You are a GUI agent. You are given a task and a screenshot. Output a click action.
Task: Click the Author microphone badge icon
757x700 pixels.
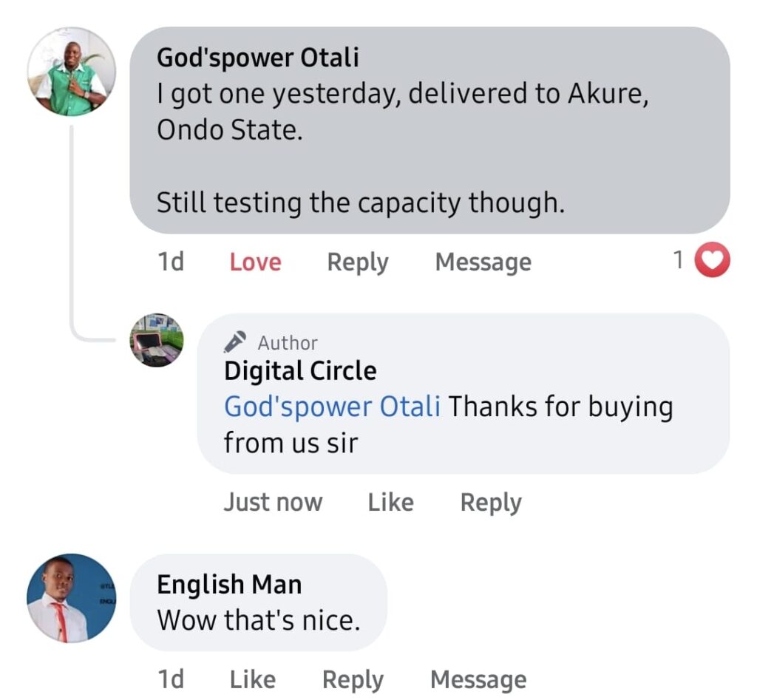(x=235, y=342)
